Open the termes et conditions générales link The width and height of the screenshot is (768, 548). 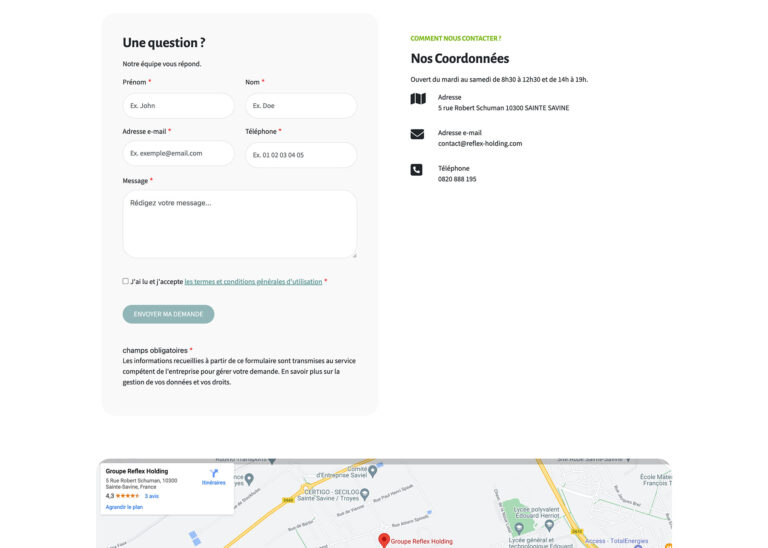(x=253, y=282)
